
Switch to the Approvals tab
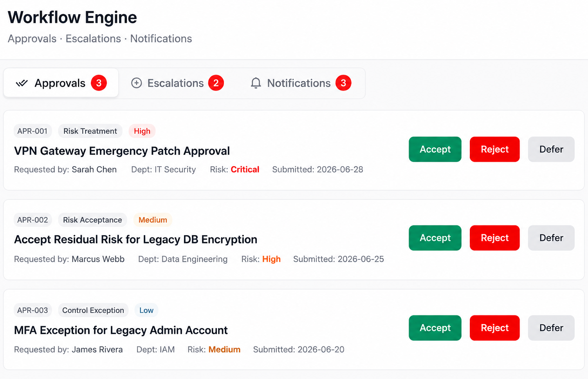point(61,83)
